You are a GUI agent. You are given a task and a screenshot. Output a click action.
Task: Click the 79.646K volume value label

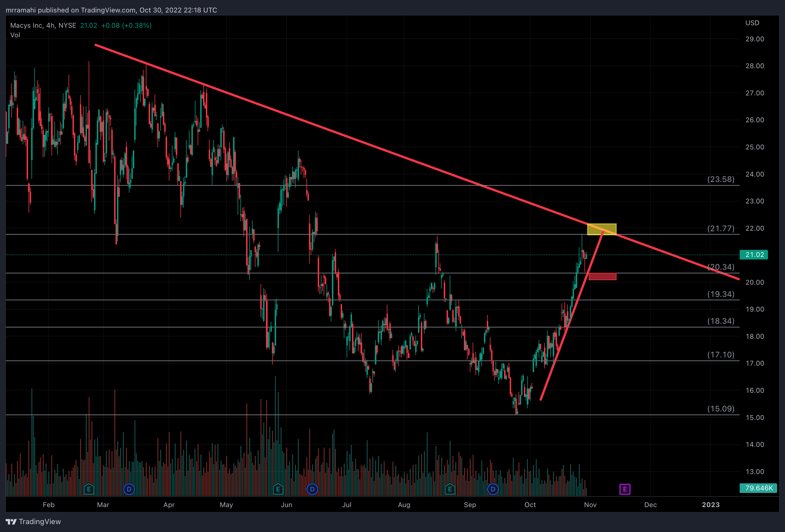click(x=758, y=488)
